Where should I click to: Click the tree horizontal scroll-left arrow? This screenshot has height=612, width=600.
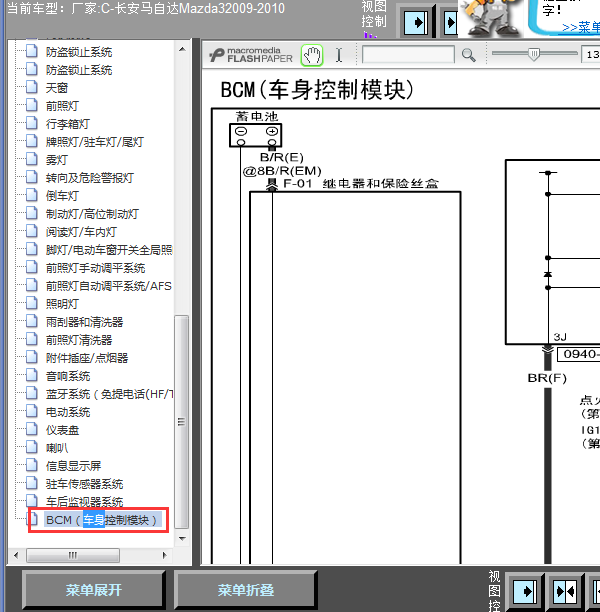[x=16, y=555]
